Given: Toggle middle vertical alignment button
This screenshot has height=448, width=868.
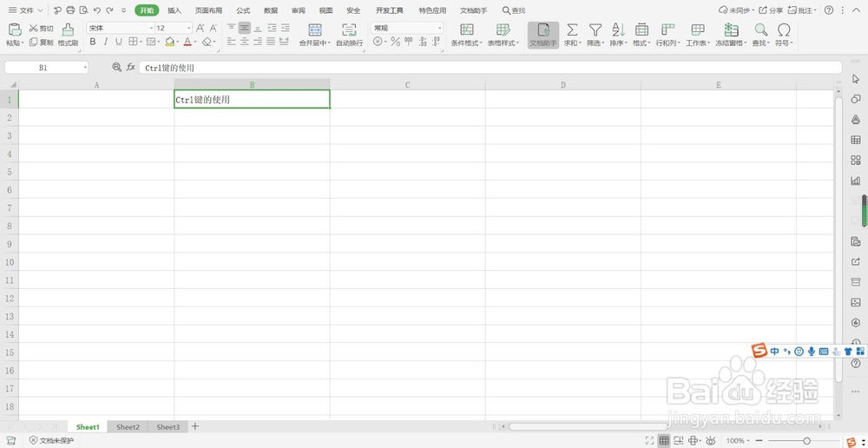Looking at the screenshot, I should (245, 28).
